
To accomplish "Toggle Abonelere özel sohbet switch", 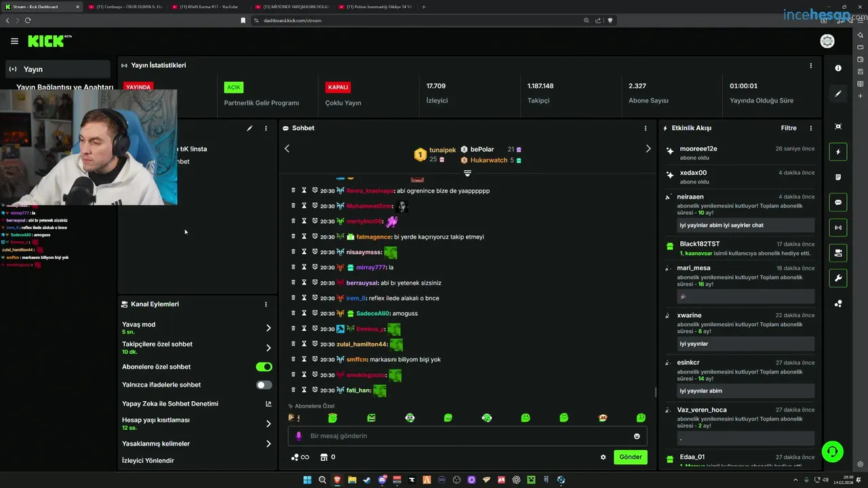I will (264, 367).
